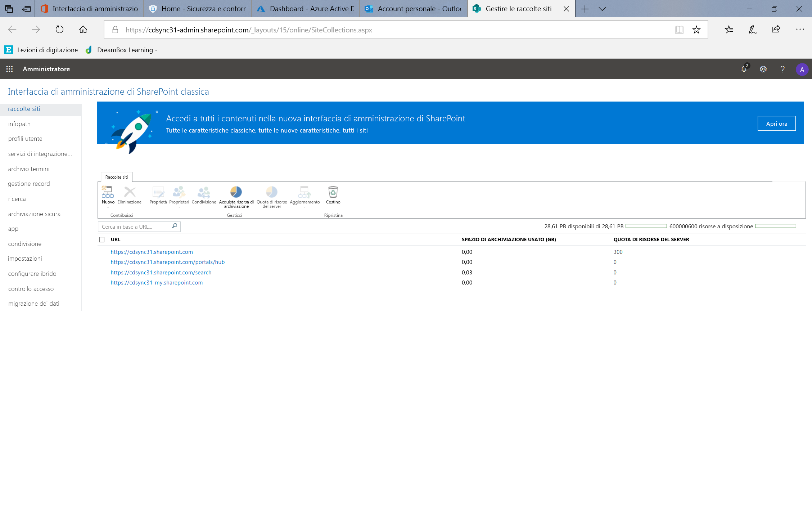Viewport: 812px width, 520px height.
Task: Open the Raccolte siti tab
Action: tap(116, 176)
